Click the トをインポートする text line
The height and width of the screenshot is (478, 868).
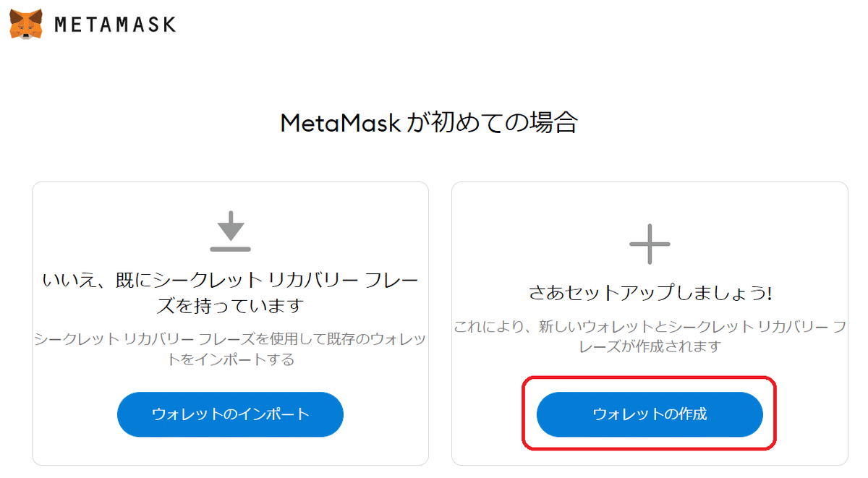(230, 359)
